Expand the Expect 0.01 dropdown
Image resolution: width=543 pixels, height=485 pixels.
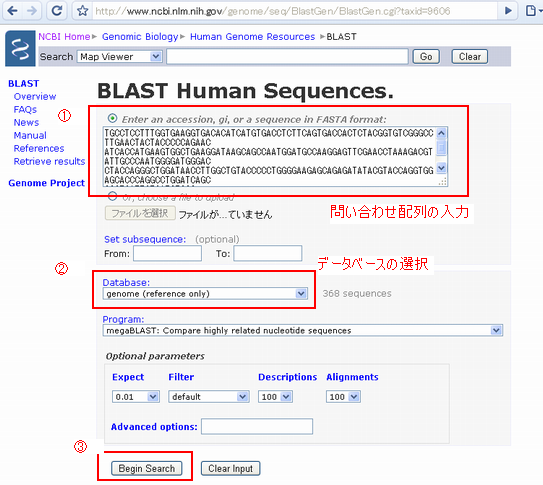coord(136,397)
